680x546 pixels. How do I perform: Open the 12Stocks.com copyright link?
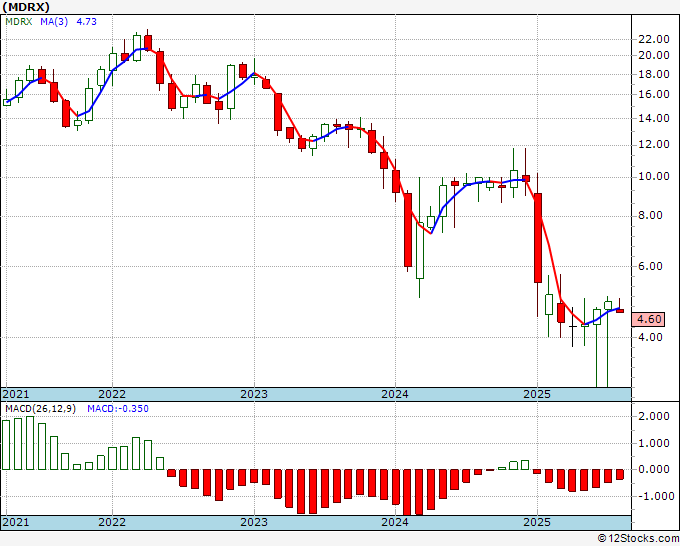638,539
